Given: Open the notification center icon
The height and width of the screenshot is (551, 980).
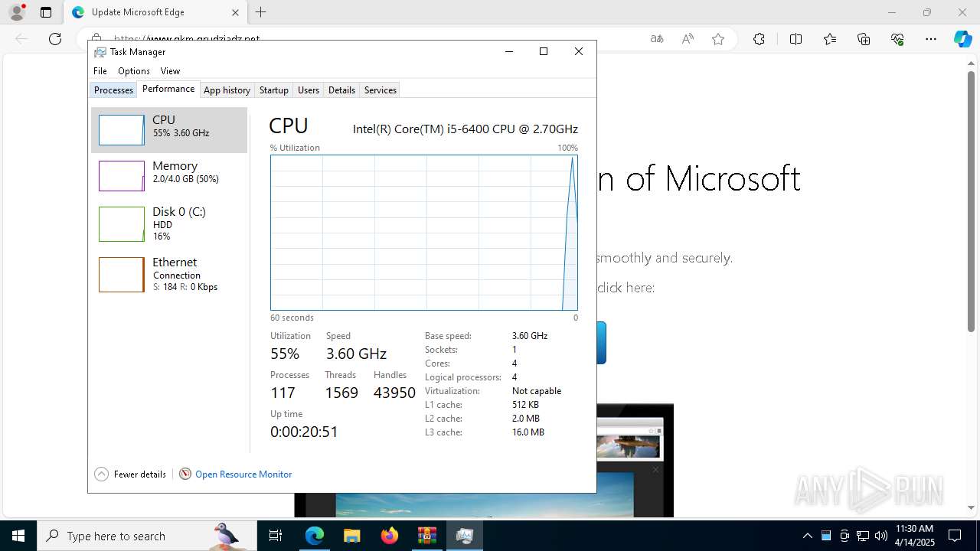Looking at the screenshot, I should tap(955, 536).
